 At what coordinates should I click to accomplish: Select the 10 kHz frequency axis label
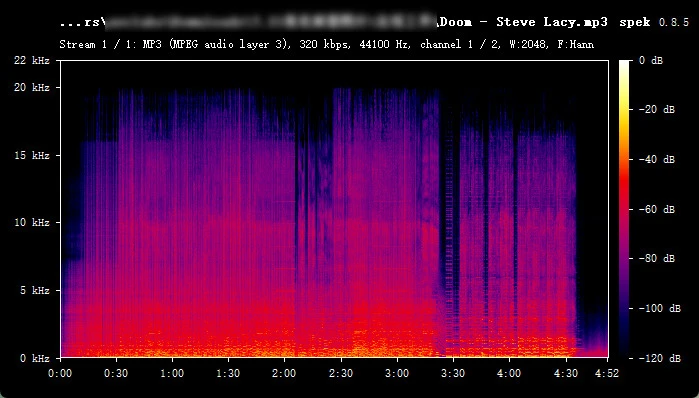[32, 222]
